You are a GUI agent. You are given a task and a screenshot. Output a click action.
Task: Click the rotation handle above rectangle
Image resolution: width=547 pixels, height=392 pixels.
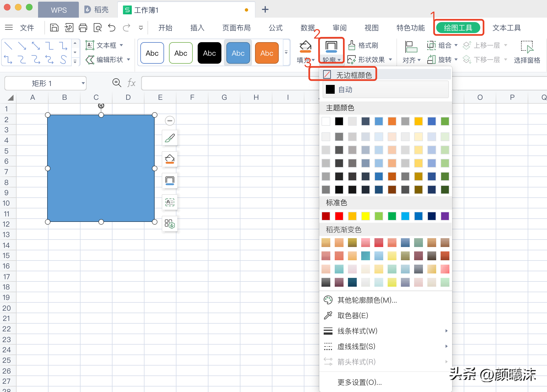101,106
